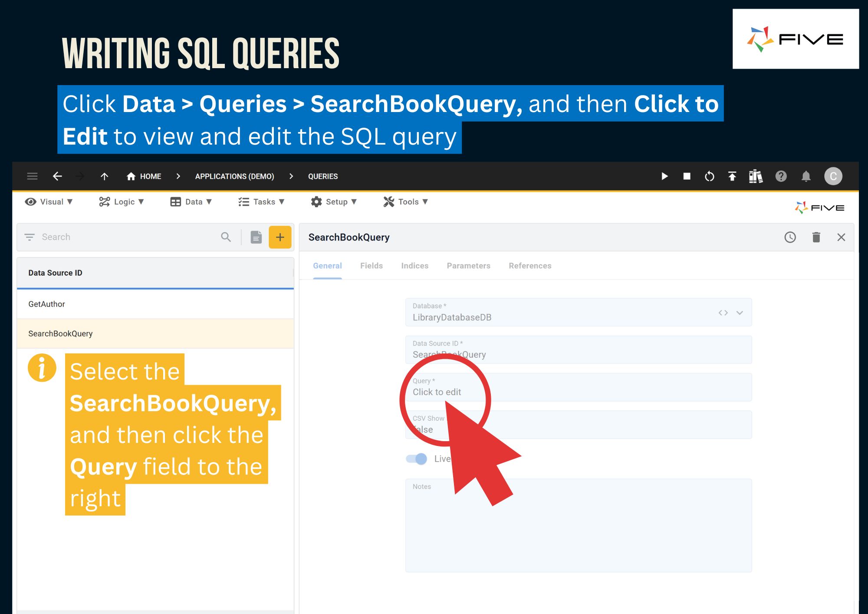Copy the query using the document icon
Screen dimensions: 868x614
(x=256, y=237)
